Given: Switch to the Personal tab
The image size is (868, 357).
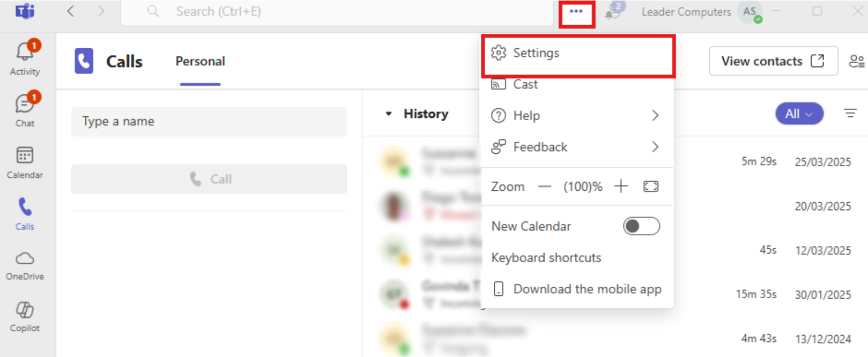Looking at the screenshot, I should pos(200,62).
